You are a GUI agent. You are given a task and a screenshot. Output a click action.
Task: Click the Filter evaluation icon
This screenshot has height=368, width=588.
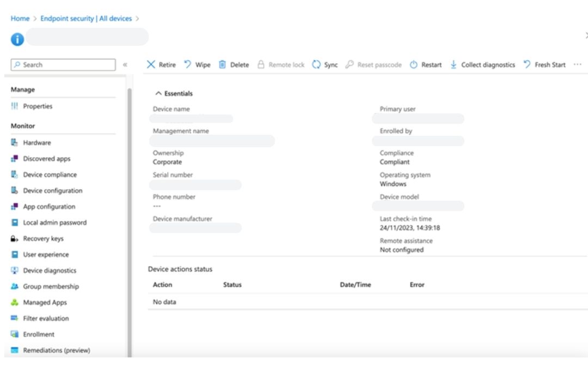[x=15, y=318]
